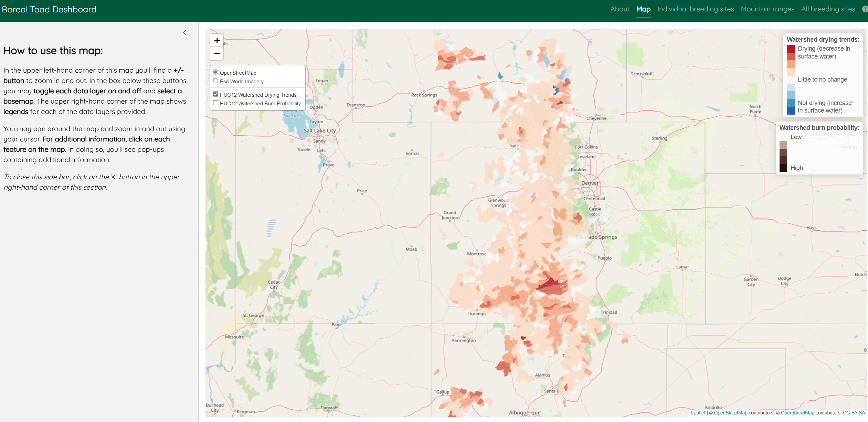Click the Boreal Toad Dashboard title
The width and height of the screenshot is (868, 422).
[x=49, y=9]
